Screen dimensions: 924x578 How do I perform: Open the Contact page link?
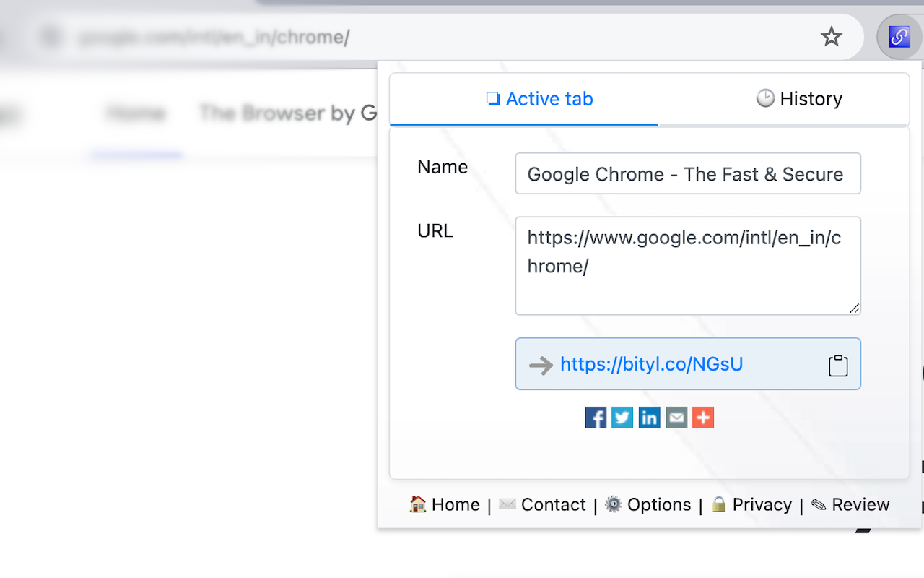tap(543, 504)
